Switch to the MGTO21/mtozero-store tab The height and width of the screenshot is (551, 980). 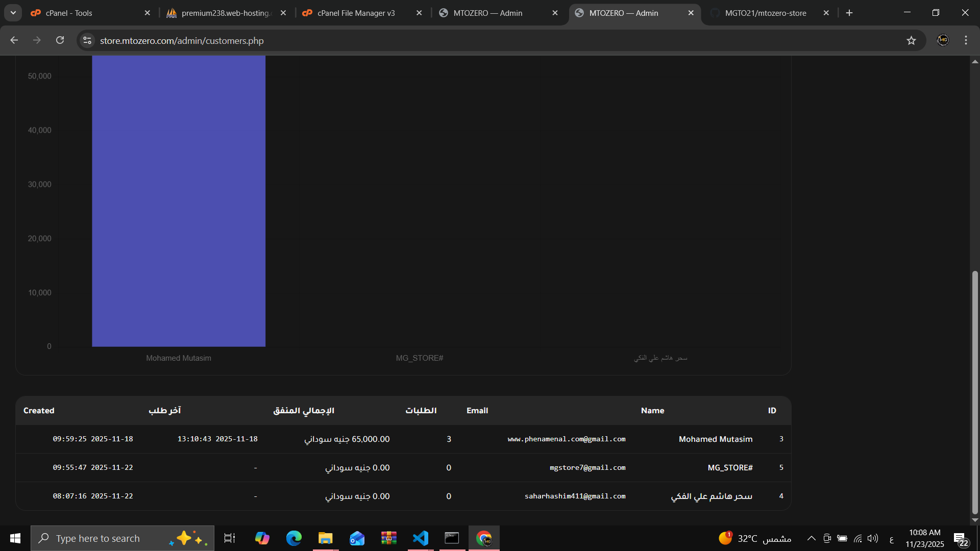click(x=766, y=13)
